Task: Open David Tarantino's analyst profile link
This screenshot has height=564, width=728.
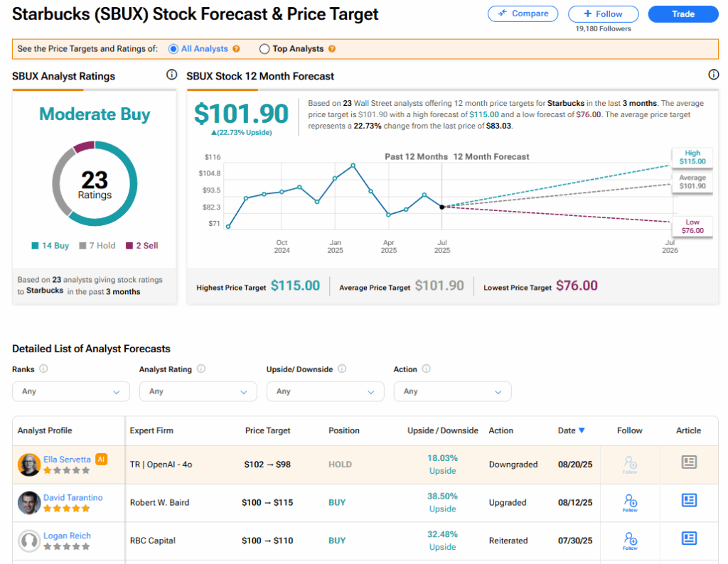Action: coord(73,497)
